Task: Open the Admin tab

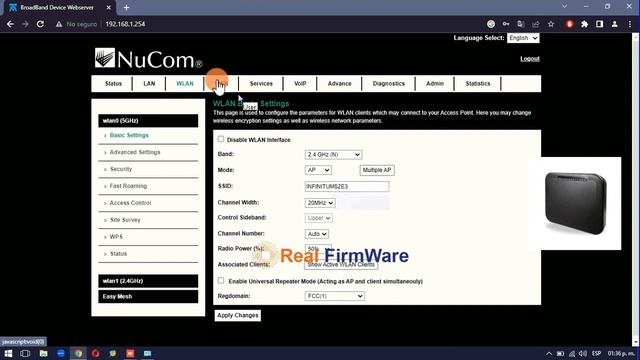Action: 435,84
